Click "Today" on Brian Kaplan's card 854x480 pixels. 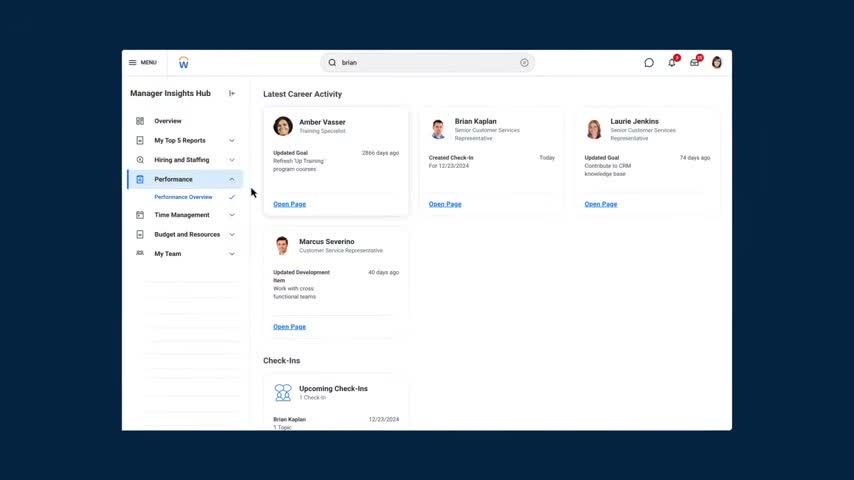[547, 157]
